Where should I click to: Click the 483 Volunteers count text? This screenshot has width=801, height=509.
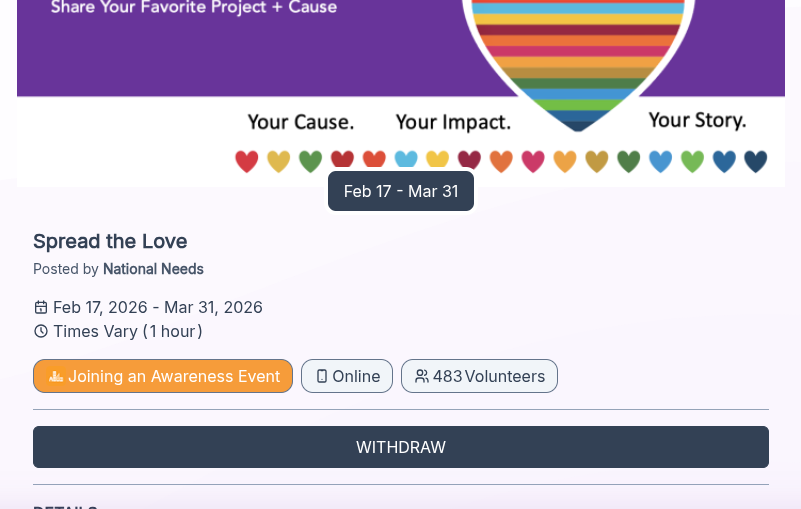pos(489,376)
